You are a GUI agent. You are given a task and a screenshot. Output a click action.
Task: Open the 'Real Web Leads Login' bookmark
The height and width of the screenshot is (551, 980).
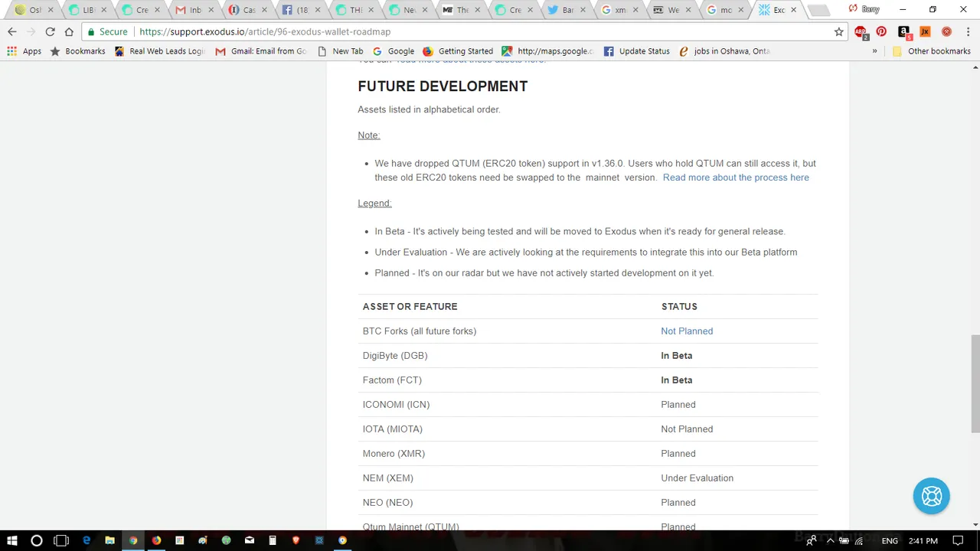tap(160, 51)
